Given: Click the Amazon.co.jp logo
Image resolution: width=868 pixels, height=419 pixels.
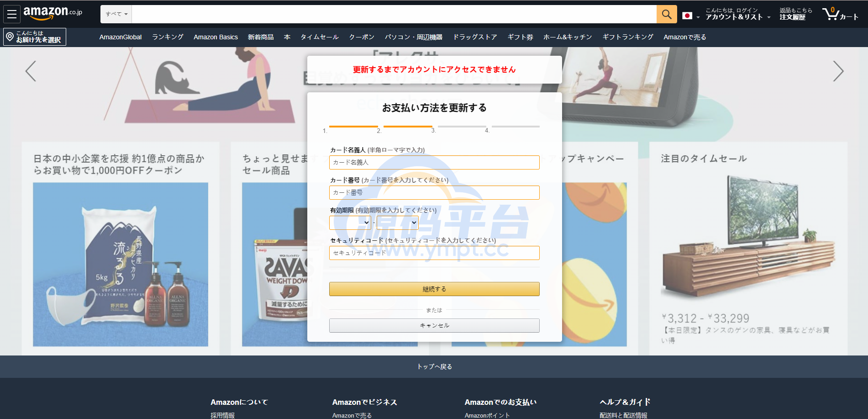Looking at the screenshot, I should point(53,13).
